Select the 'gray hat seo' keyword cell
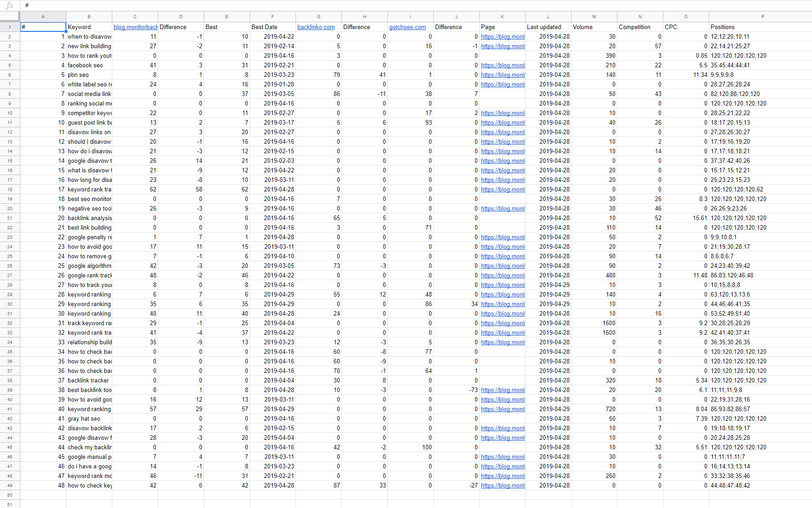 tap(89, 419)
